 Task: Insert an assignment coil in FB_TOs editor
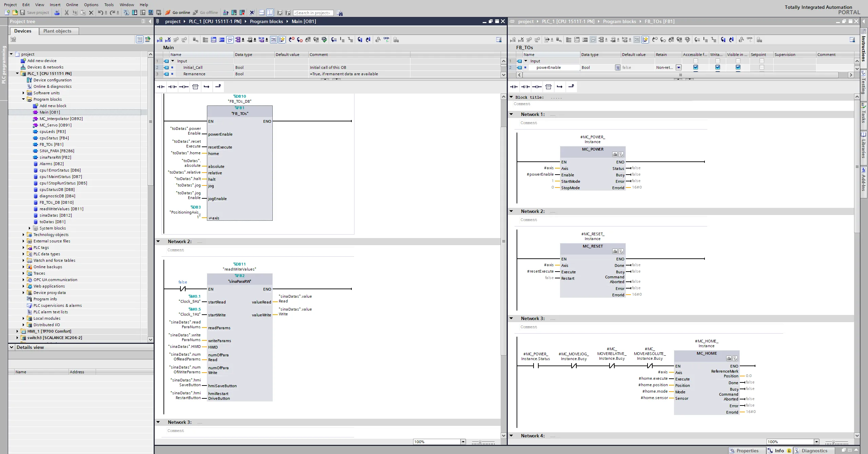537,87
